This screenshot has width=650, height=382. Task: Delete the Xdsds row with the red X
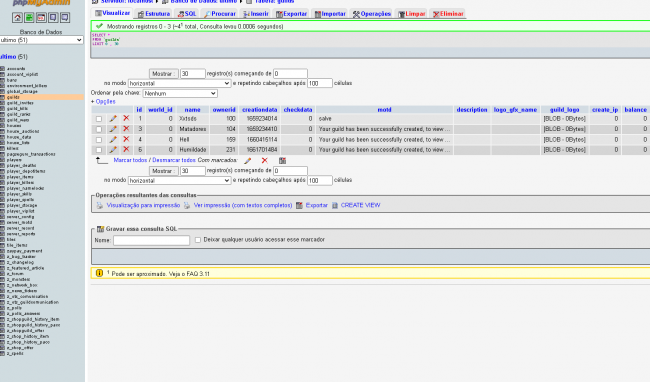[126, 118]
